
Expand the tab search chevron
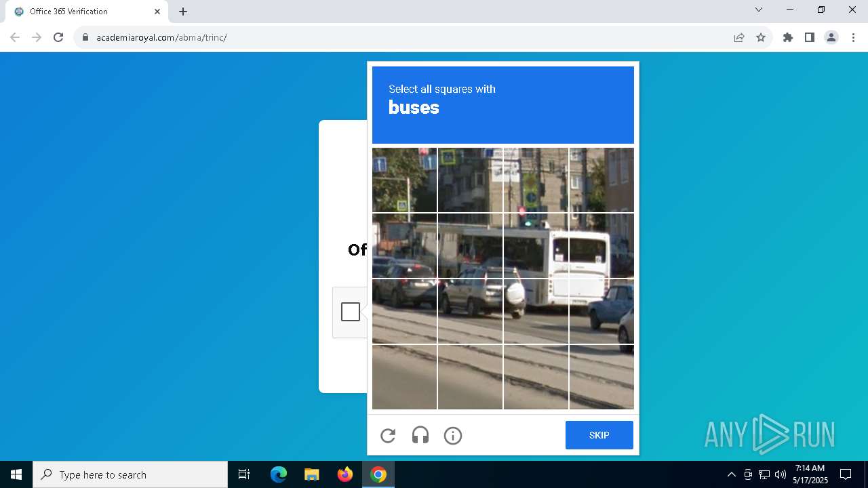(x=759, y=10)
